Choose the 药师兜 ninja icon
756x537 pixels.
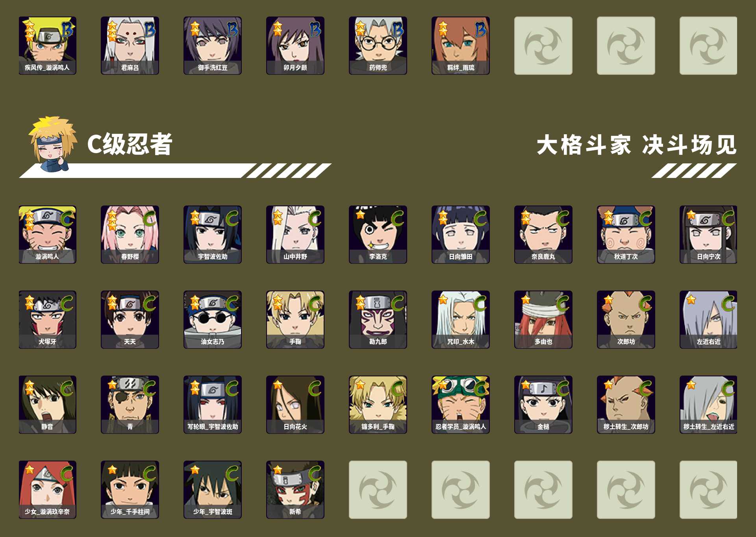[378, 46]
